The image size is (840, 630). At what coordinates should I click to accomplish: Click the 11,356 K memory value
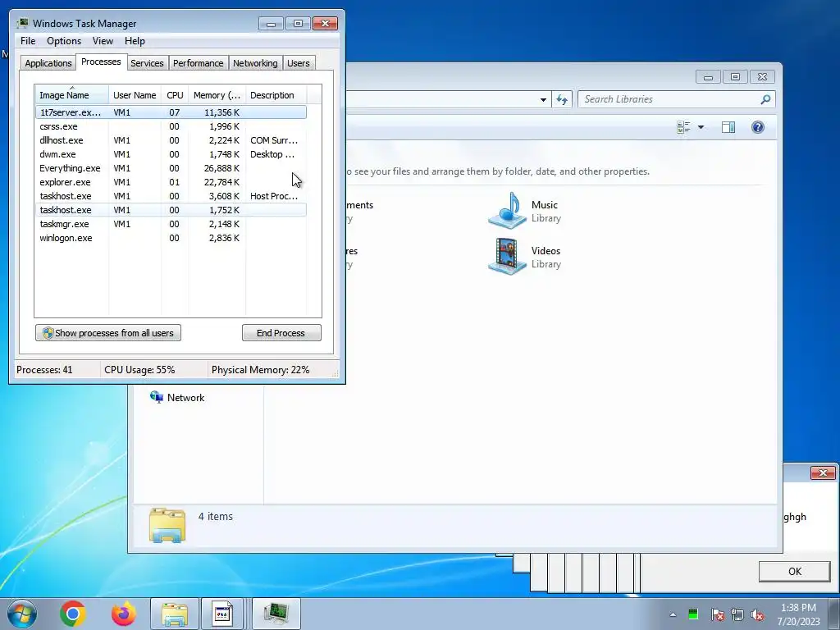[221, 112]
